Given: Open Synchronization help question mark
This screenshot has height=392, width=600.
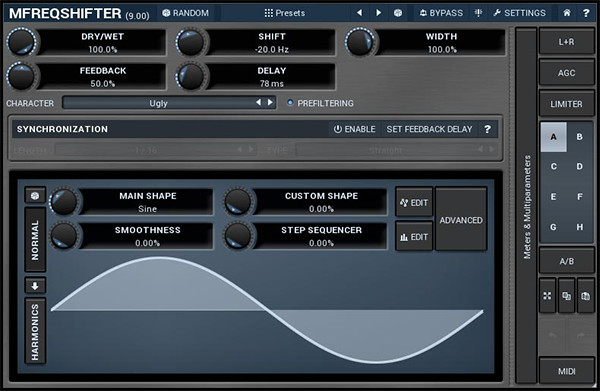Looking at the screenshot, I should point(487,129).
